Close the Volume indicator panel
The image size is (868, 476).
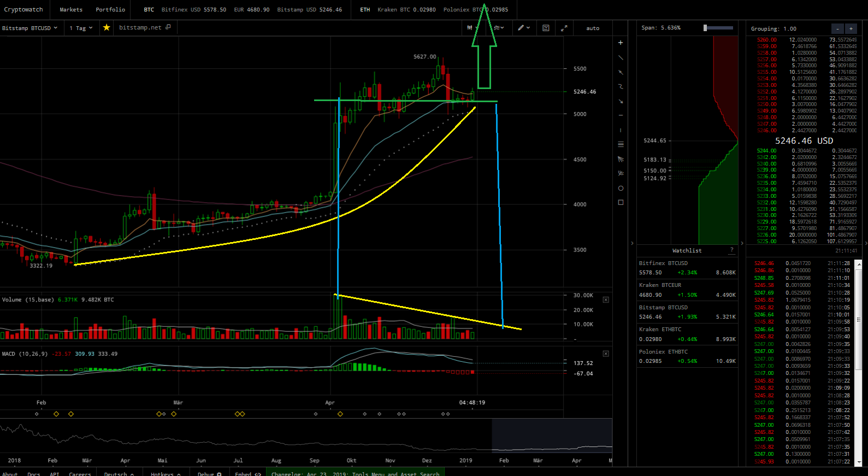click(x=606, y=300)
